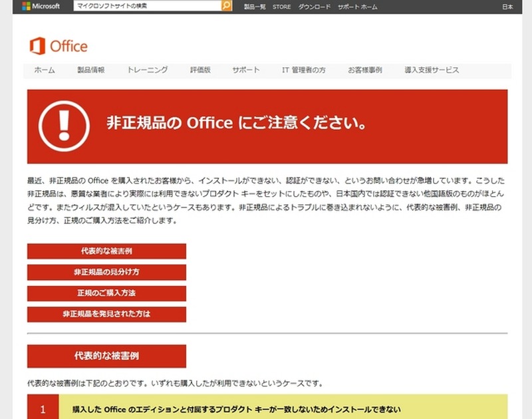Open 製品一覧 in the top bar
The width and height of the screenshot is (532, 419).
coord(255,7)
